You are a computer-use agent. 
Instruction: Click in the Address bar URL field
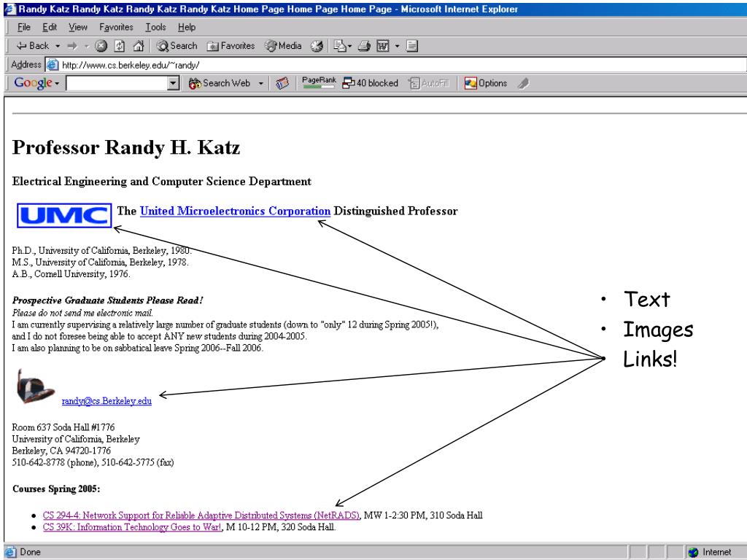click(396, 65)
